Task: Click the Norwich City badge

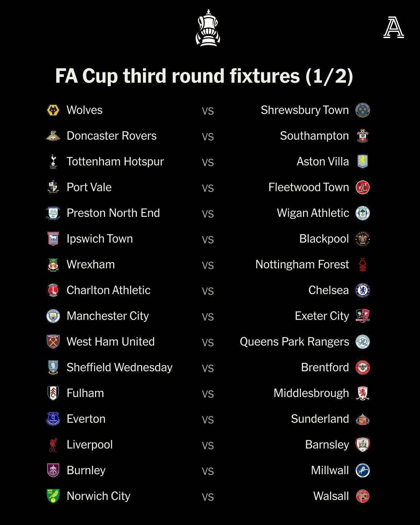Action: point(53,496)
